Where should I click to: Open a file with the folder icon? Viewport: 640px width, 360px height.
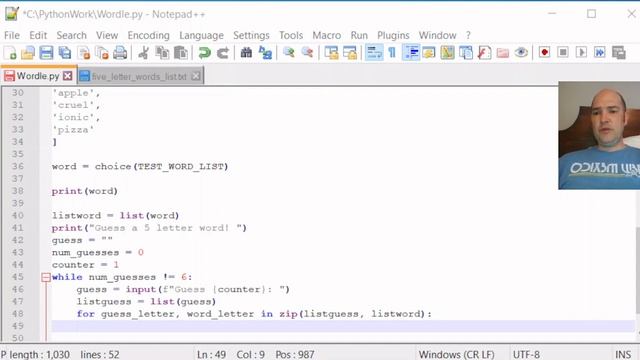point(28,53)
